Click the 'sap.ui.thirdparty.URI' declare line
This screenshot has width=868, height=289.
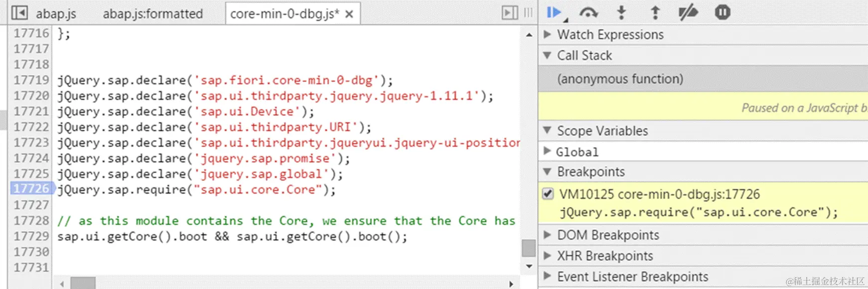214,127
